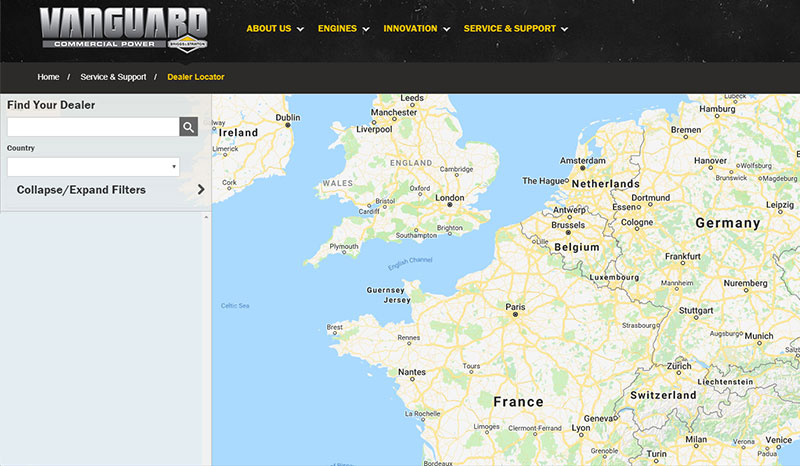Toggle Collapse/Expand Filters label
The width and height of the screenshot is (800, 466).
(x=81, y=190)
